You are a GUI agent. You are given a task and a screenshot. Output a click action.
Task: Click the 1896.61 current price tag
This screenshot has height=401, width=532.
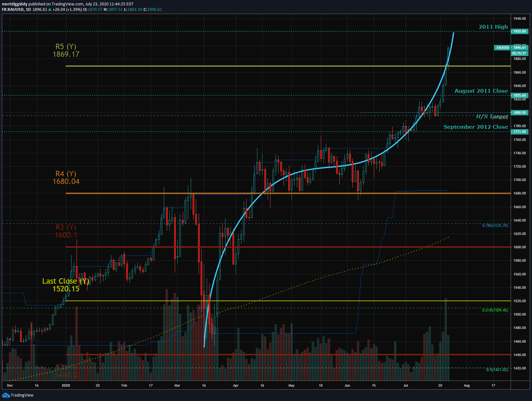pyautogui.click(x=520, y=47)
